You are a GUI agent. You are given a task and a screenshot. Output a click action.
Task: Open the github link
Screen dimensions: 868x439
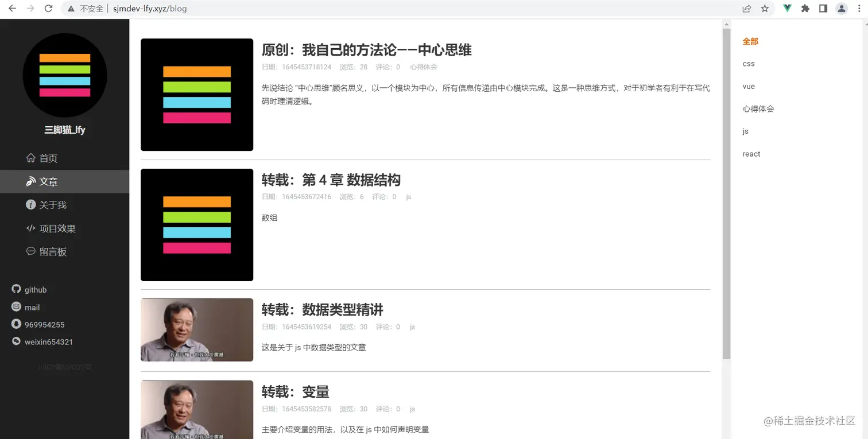pyautogui.click(x=36, y=290)
